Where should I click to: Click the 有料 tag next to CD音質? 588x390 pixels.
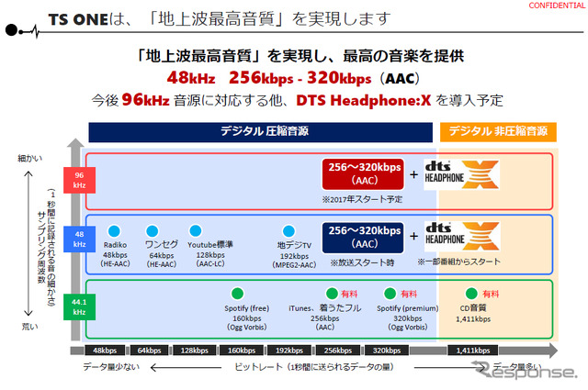(491, 294)
